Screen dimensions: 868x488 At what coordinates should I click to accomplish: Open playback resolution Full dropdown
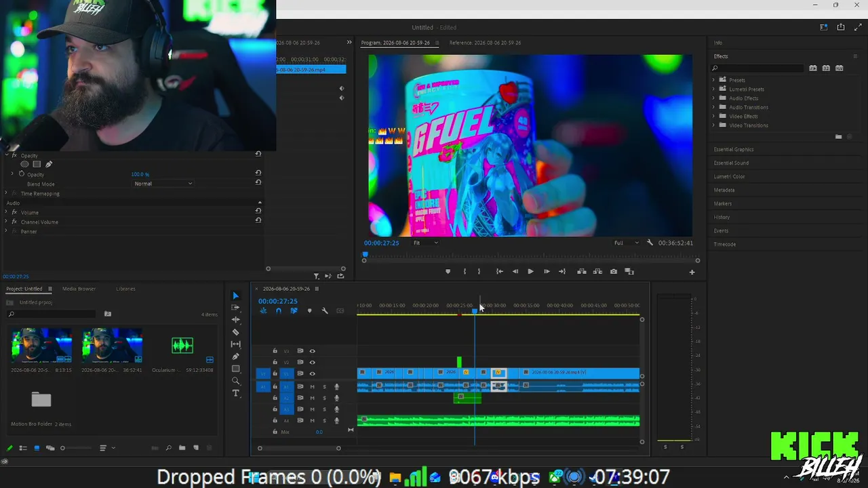(x=626, y=243)
